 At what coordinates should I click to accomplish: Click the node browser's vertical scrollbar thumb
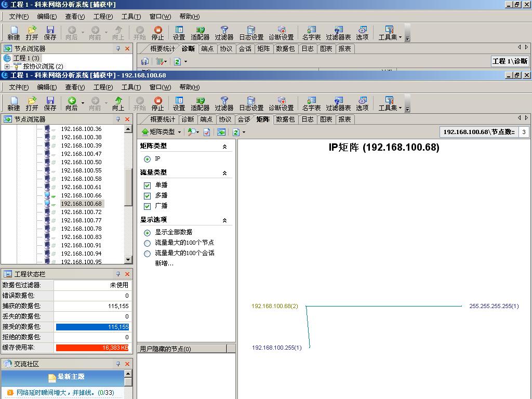click(x=128, y=187)
